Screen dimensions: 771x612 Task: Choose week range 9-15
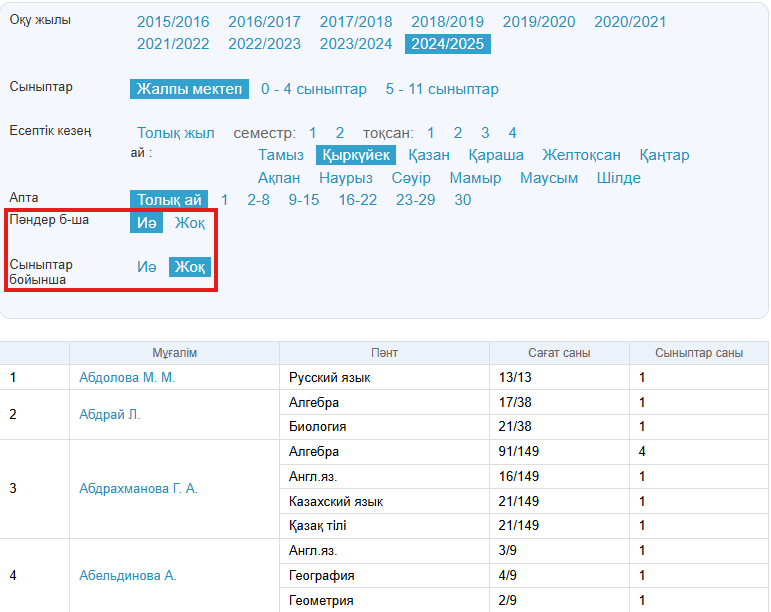coord(304,200)
